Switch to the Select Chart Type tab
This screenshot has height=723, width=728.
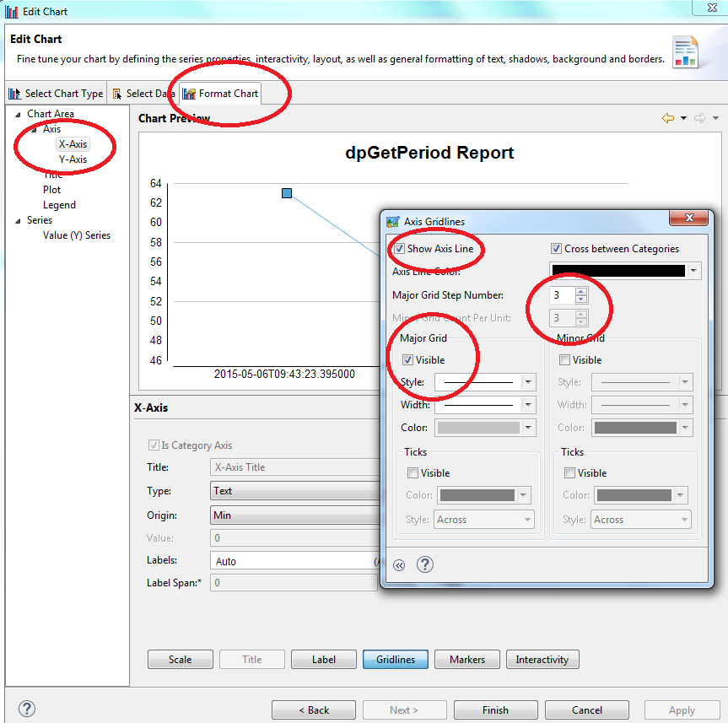56,94
